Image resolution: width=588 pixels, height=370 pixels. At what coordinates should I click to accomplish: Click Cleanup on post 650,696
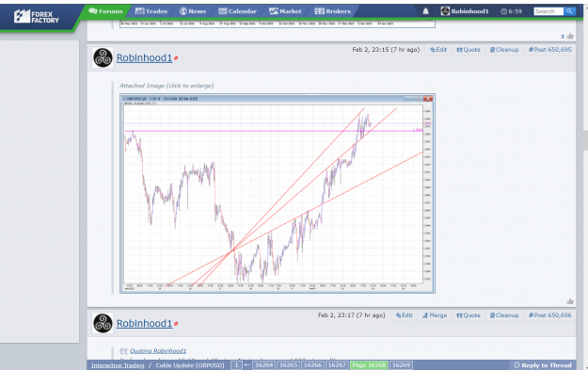pyautogui.click(x=504, y=315)
